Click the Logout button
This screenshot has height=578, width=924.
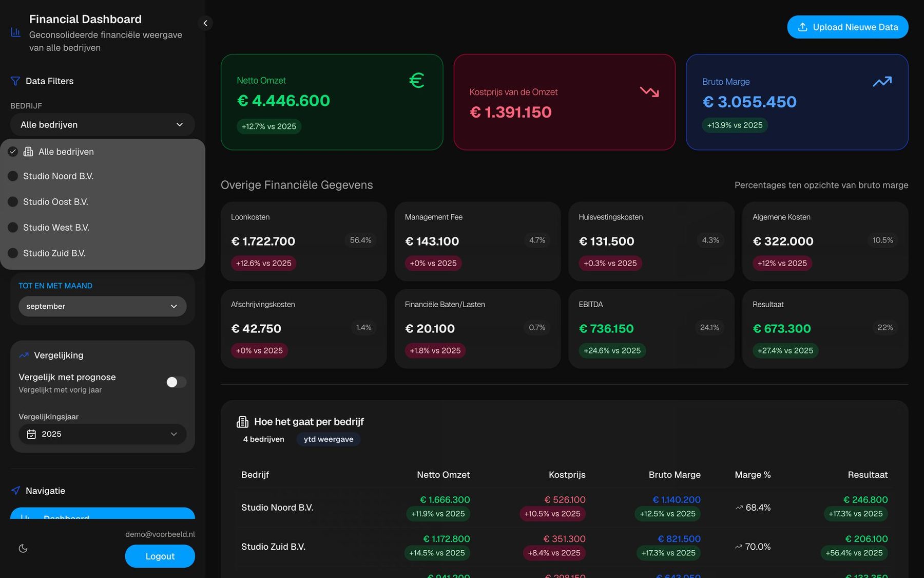[160, 556]
